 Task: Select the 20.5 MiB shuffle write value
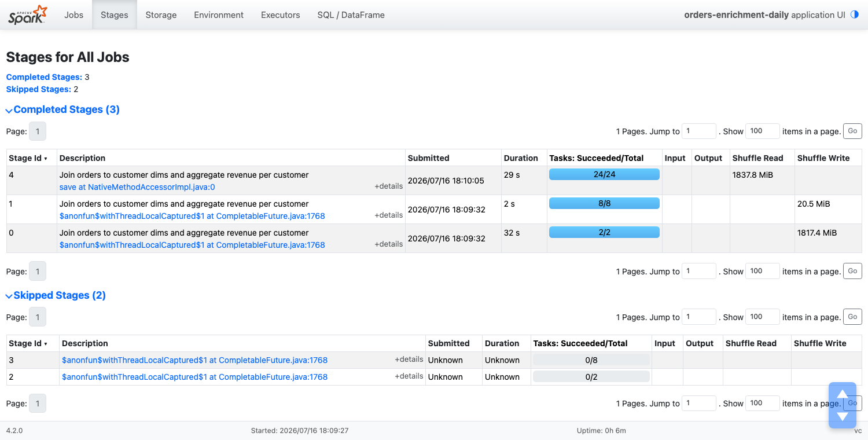(814, 204)
